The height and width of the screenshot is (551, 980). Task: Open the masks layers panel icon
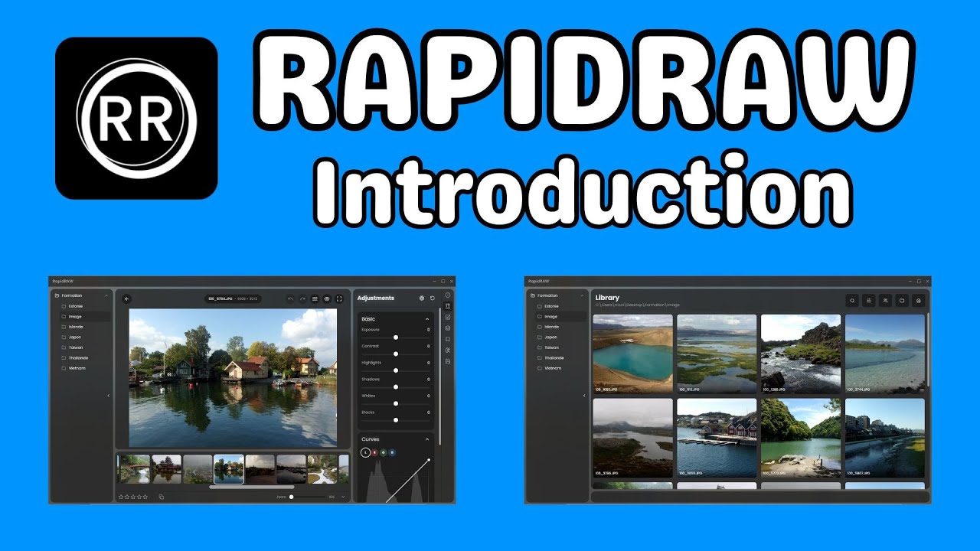(x=448, y=328)
